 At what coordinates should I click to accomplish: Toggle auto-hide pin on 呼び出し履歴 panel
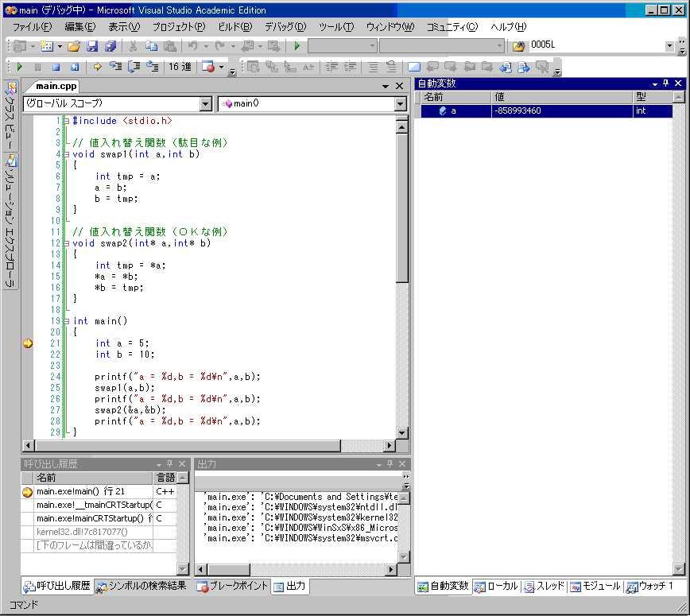point(170,463)
